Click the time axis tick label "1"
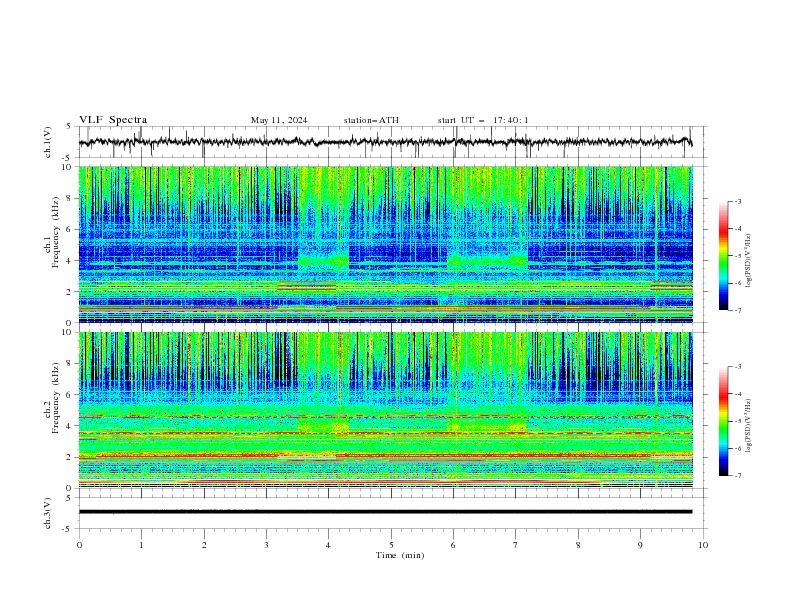The height and width of the screenshot is (612, 792). (x=141, y=545)
